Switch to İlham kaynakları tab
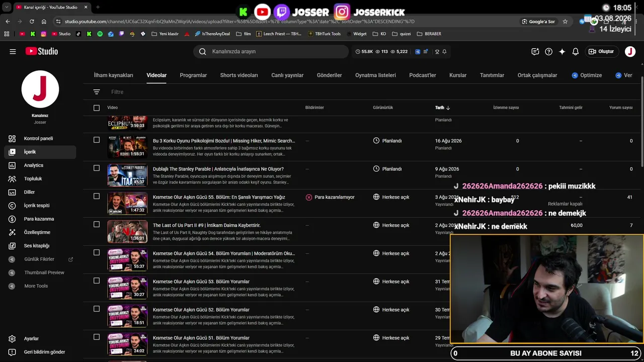 coord(114,75)
